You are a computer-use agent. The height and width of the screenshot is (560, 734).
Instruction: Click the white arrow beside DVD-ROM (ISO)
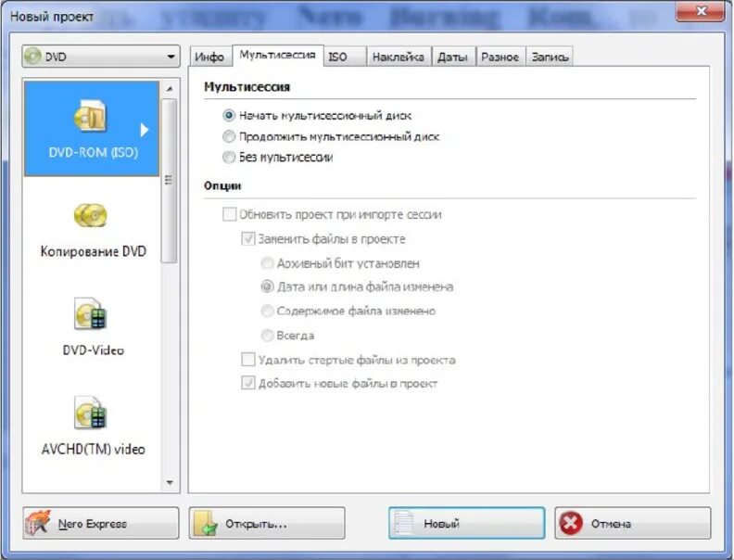(145, 130)
